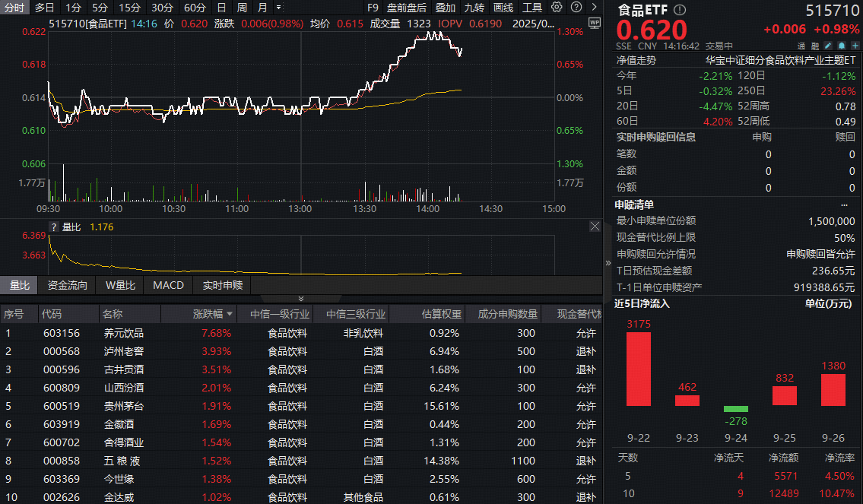Click the F9 button in the toolbar
The height and width of the screenshot is (504, 863).
click(x=372, y=7)
